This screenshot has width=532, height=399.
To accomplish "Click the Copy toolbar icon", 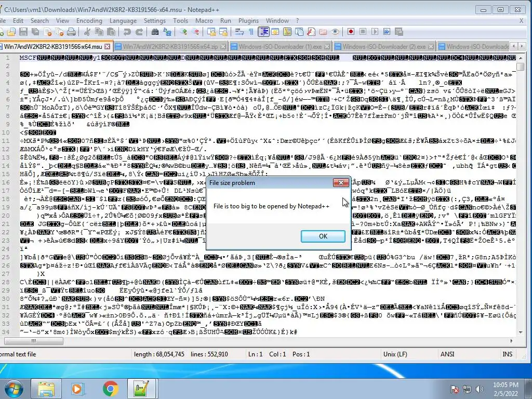I will (x=99, y=32).
